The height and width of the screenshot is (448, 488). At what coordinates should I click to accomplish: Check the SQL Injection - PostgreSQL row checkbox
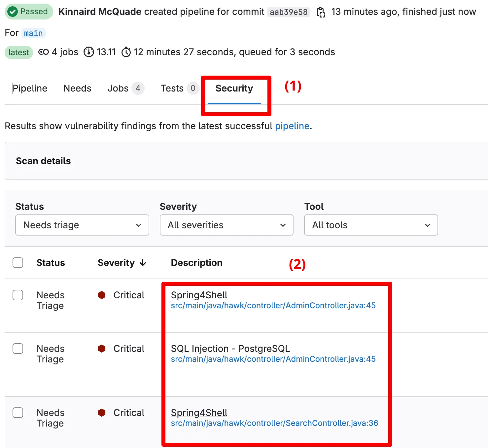point(18,349)
